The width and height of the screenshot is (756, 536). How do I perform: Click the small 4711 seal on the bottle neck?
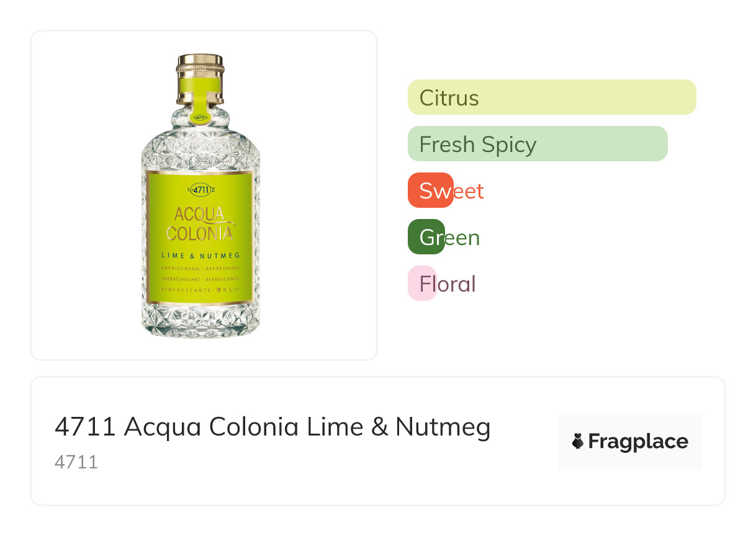(x=200, y=117)
